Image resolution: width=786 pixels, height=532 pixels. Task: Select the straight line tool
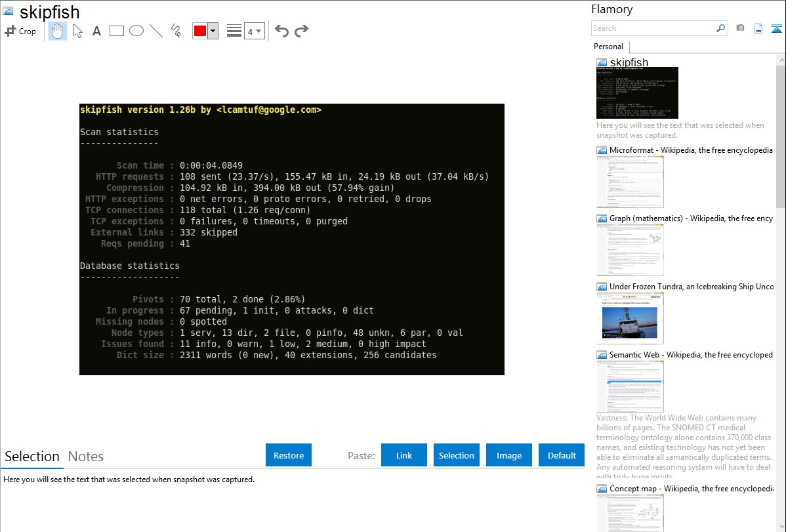tap(156, 31)
